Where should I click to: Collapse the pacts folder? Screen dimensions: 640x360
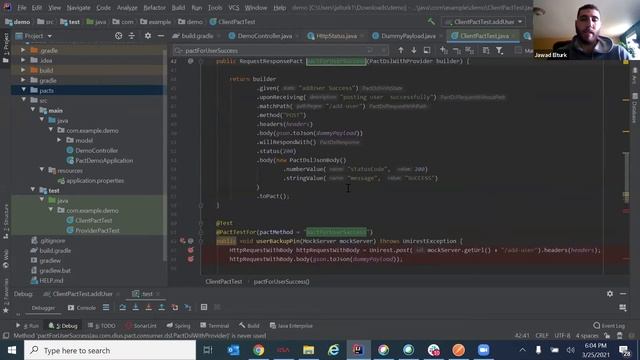[23, 90]
